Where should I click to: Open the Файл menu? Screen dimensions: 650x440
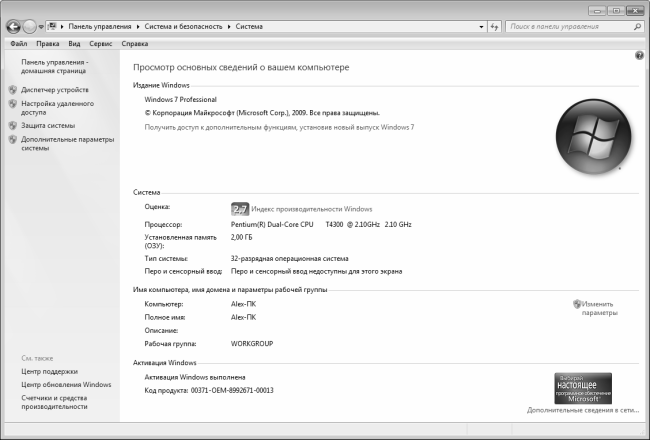(18, 44)
